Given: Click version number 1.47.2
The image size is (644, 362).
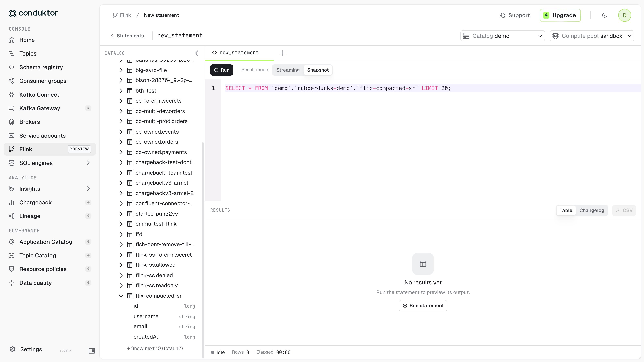Looking at the screenshot, I should click(x=65, y=351).
